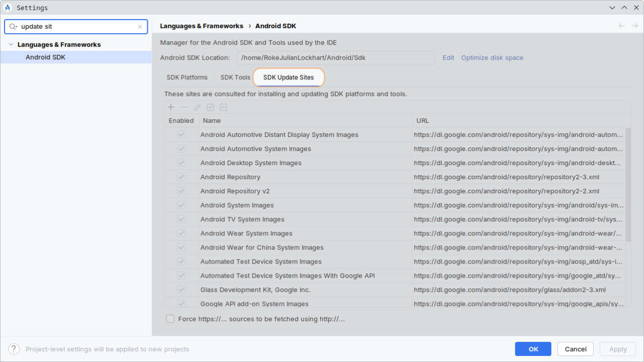
Task: Open search history dropdown in search box
Action: click(14, 27)
